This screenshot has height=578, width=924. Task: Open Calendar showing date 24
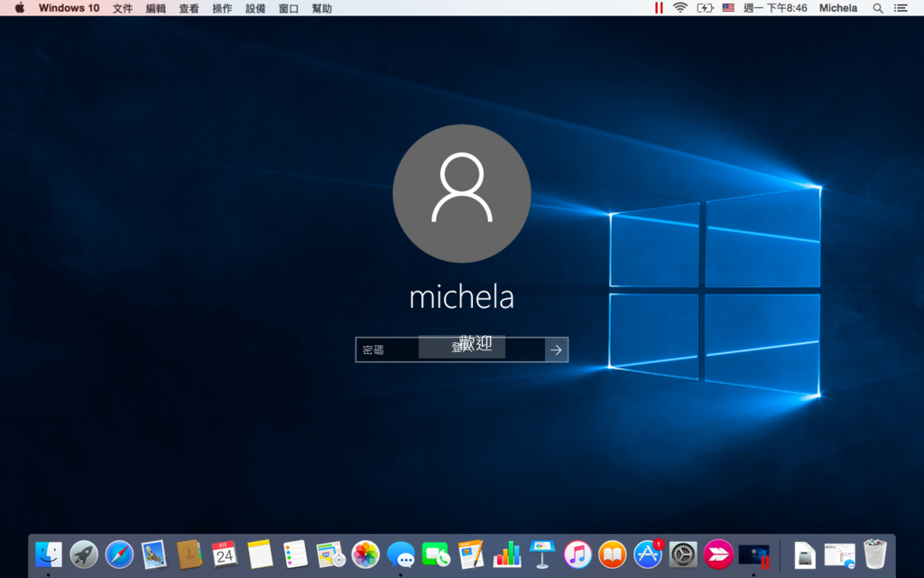[x=225, y=555]
